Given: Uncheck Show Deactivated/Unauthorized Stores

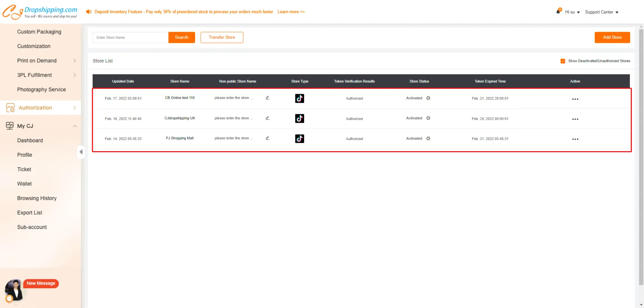Looking at the screenshot, I should tap(563, 61).
